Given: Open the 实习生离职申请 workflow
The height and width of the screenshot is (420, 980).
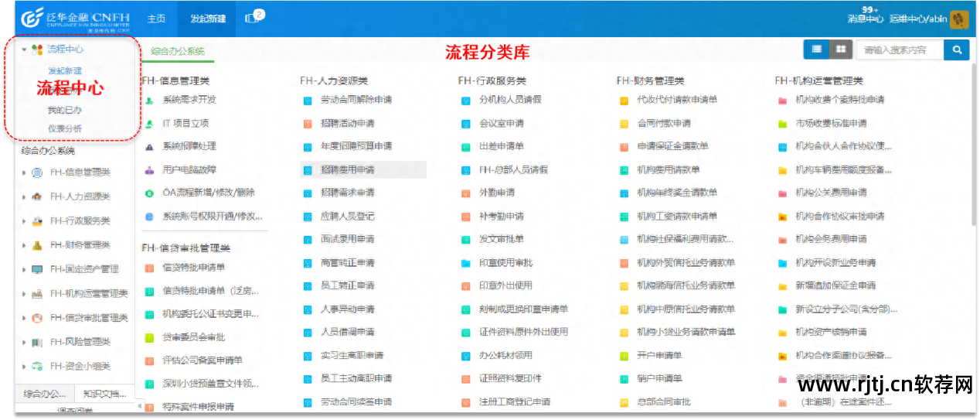Looking at the screenshot, I should point(352,356).
